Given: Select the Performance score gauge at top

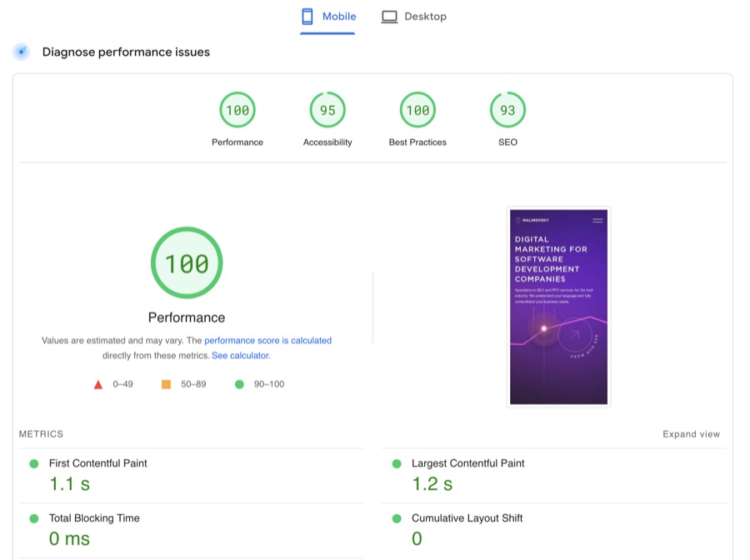Looking at the screenshot, I should 237,110.
